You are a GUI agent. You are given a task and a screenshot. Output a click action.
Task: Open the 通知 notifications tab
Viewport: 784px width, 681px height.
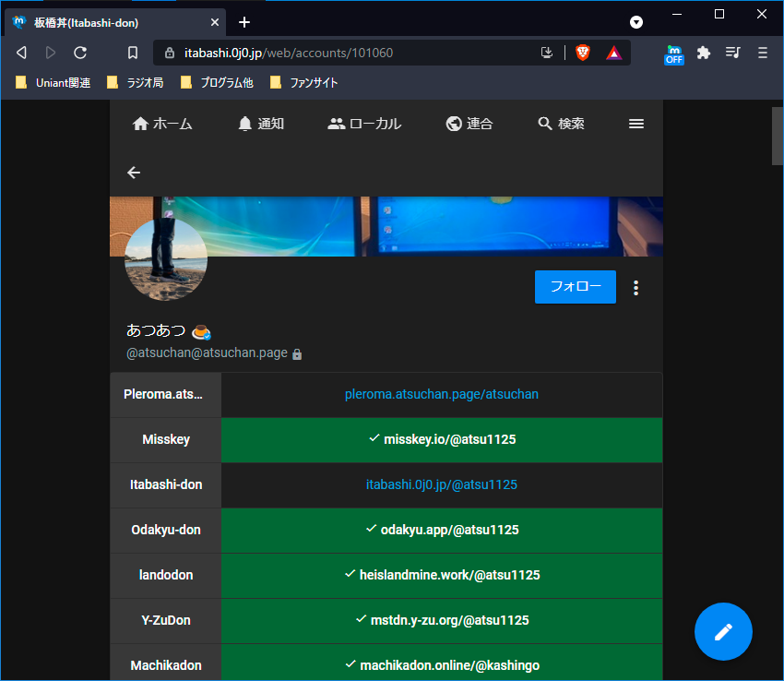pyautogui.click(x=261, y=124)
